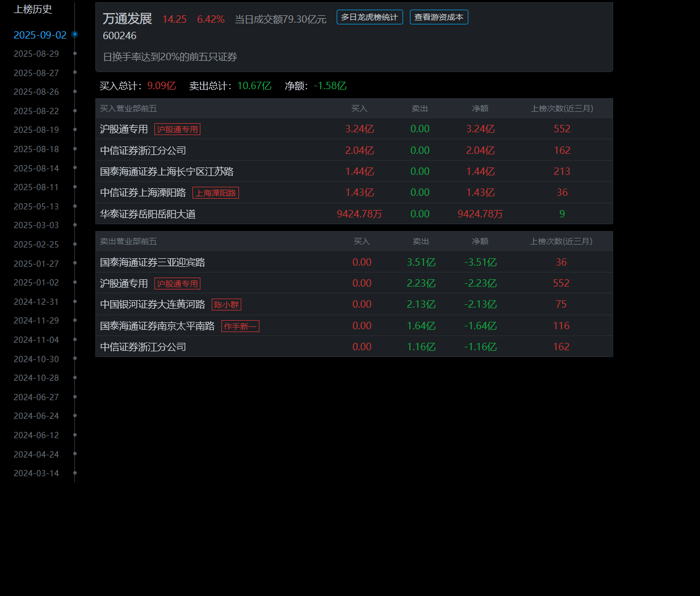The height and width of the screenshot is (596, 700).
Task: Click buy total value 9.09亿
Action: (x=162, y=86)
